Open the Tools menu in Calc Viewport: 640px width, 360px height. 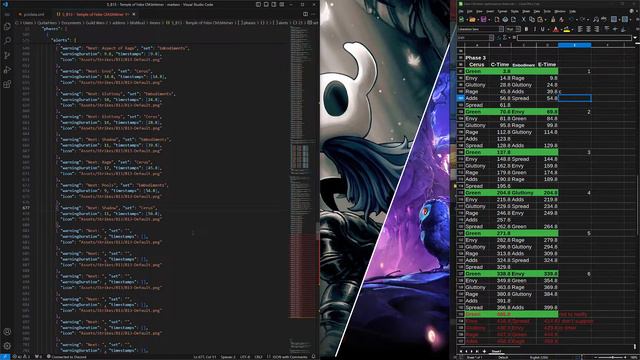coord(547,11)
